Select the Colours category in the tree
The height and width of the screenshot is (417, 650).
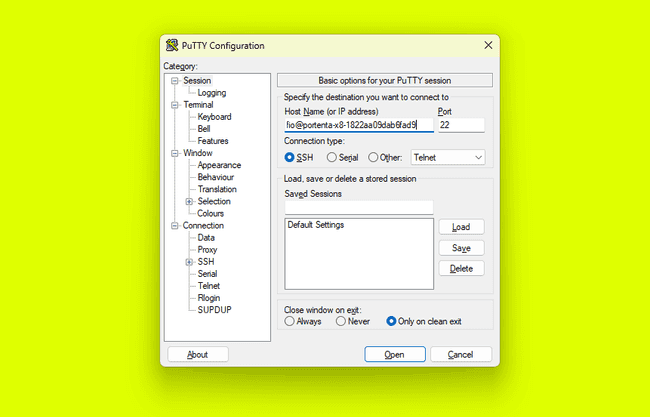tap(210, 213)
